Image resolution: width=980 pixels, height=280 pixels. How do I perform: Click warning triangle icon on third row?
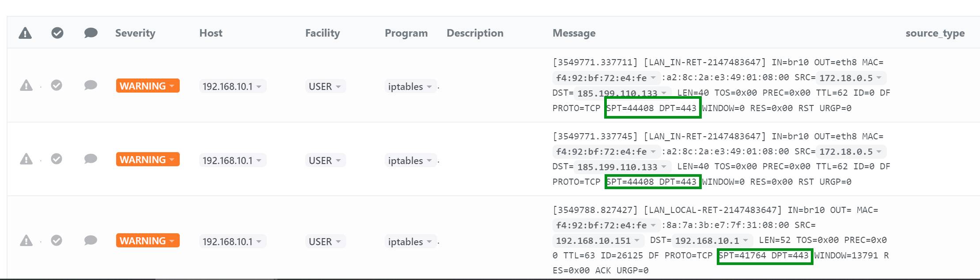(x=26, y=241)
